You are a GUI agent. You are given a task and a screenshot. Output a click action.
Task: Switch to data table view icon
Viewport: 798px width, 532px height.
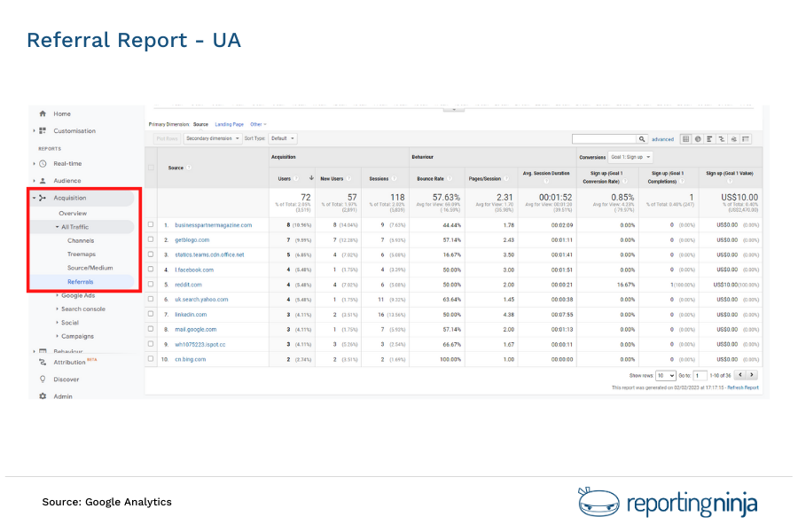(686, 139)
